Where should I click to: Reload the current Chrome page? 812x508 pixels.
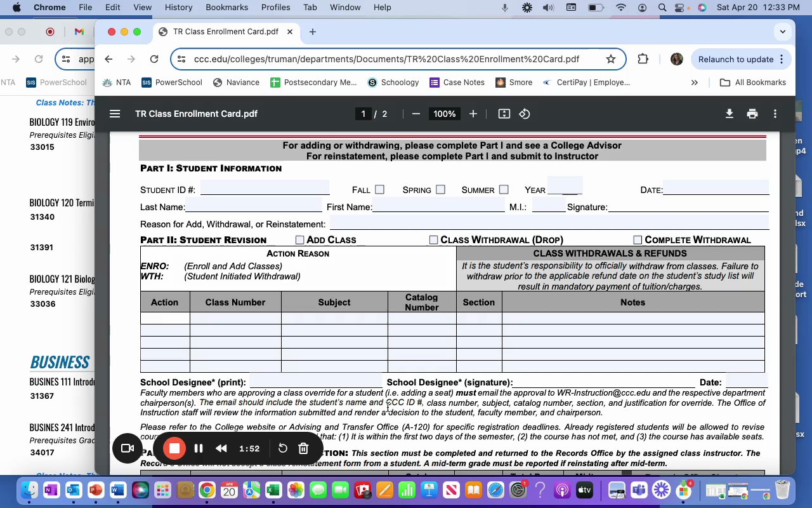(x=154, y=59)
